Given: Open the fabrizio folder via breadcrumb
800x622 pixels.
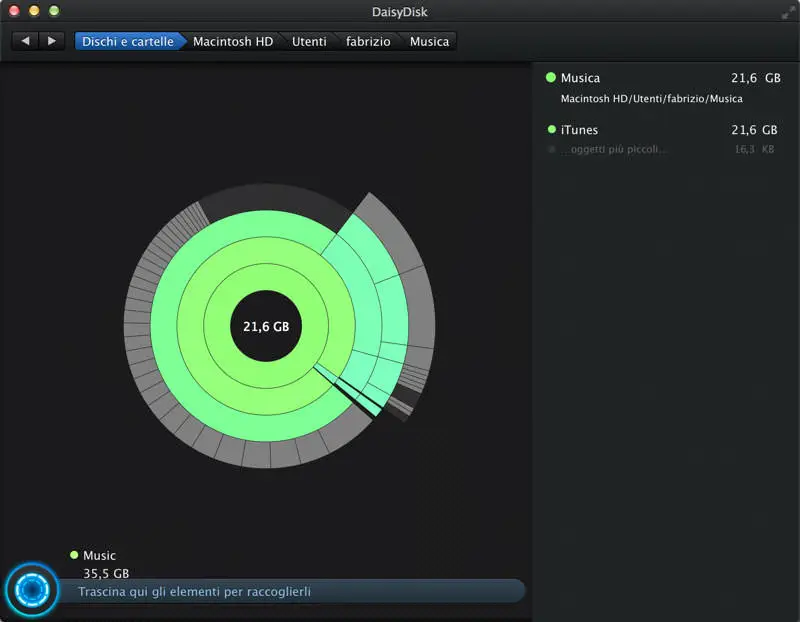Looking at the screenshot, I should [x=368, y=41].
